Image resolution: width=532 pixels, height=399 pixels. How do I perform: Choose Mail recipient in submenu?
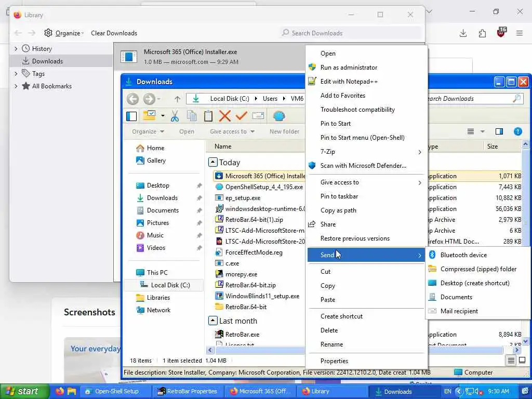478,311
